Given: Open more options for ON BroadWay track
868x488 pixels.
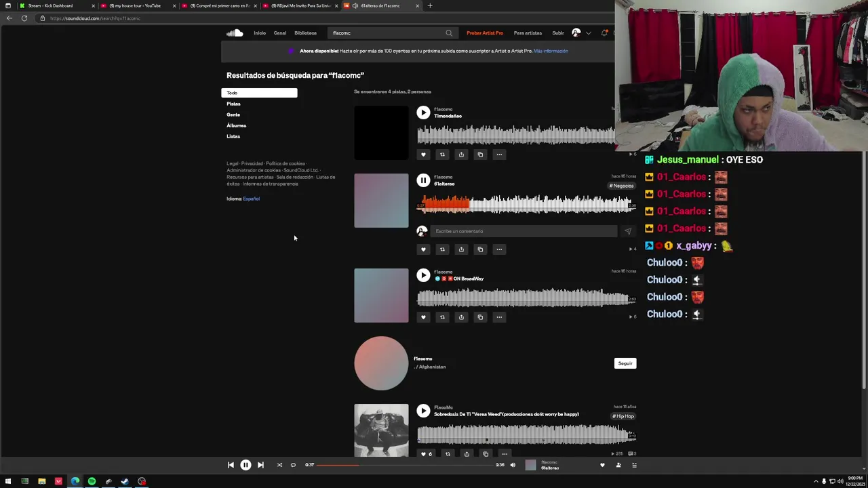Looking at the screenshot, I should 499,317.
